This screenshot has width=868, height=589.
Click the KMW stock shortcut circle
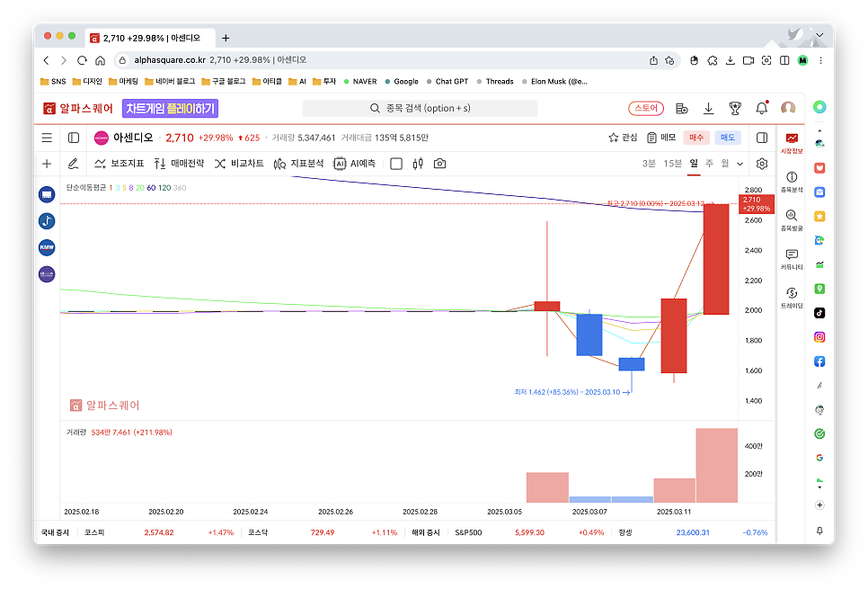47,247
